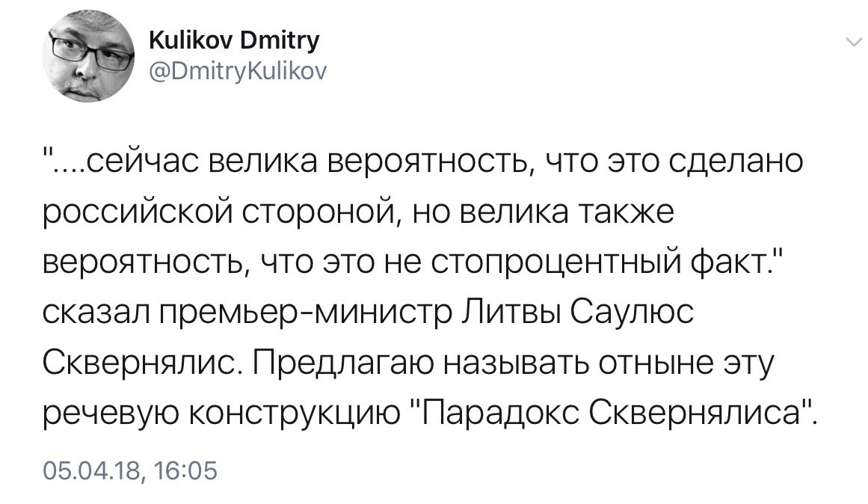Screen dimensions: 868x504
Task: Select the name "Саулюс" in tweet text
Action: pyautogui.click(x=631, y=313)
